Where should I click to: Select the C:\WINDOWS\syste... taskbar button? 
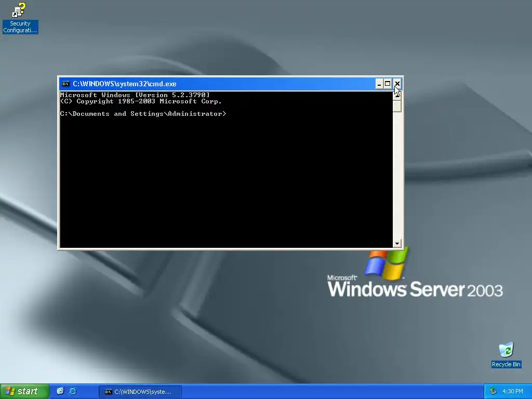click(140, 392)
